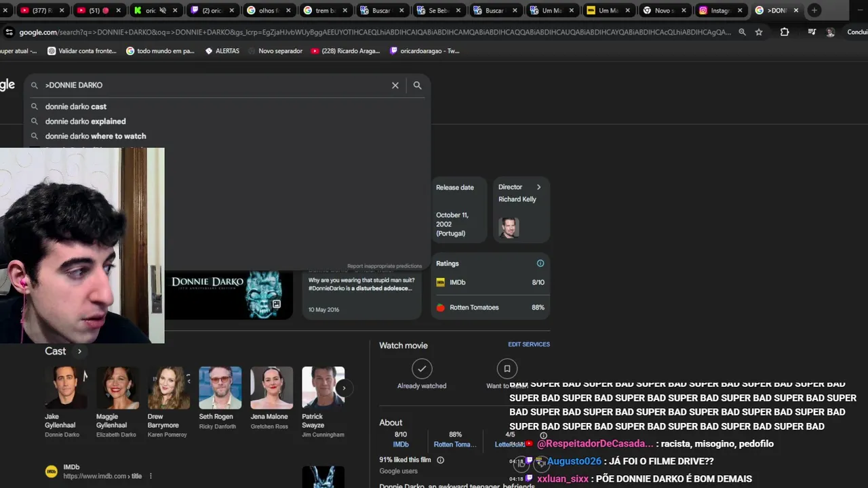Open IMDb 8/10 rating row
Screen dimensions: 868x488
490,282
